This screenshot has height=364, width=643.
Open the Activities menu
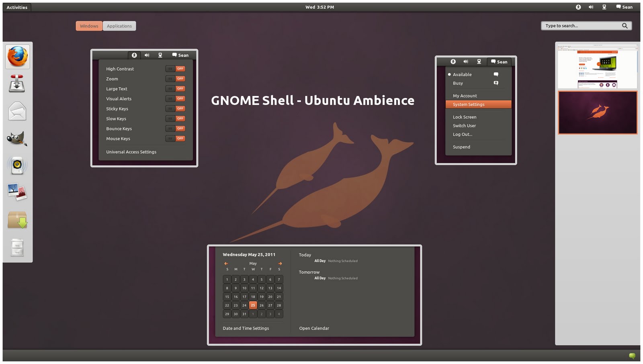coord(17,7)
